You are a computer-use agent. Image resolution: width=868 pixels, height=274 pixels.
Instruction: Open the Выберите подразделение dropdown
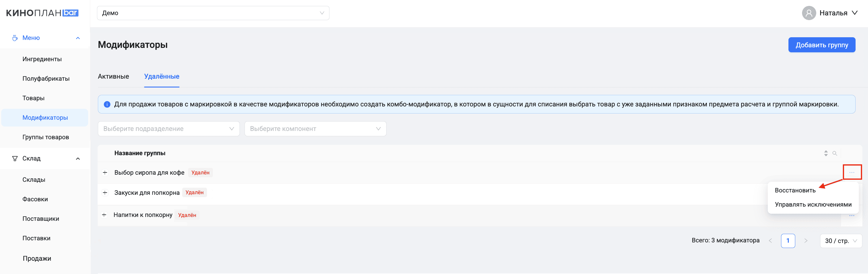tap(169, 129)
